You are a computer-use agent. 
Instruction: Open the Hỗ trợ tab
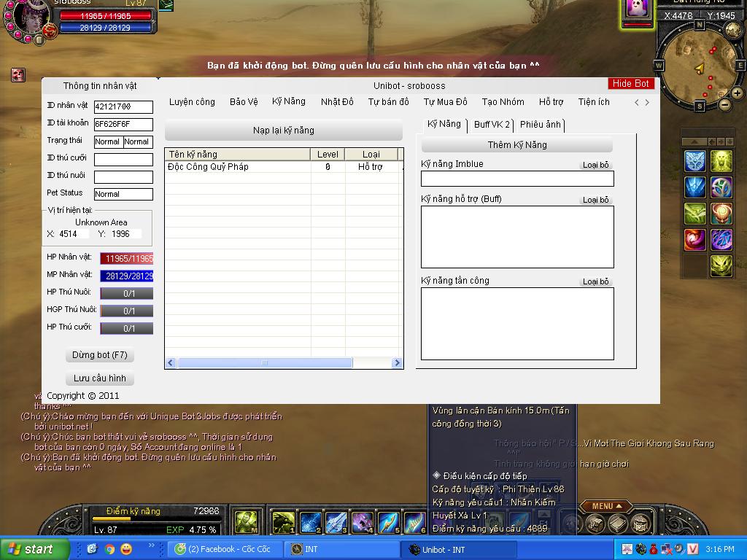point(551,102)
